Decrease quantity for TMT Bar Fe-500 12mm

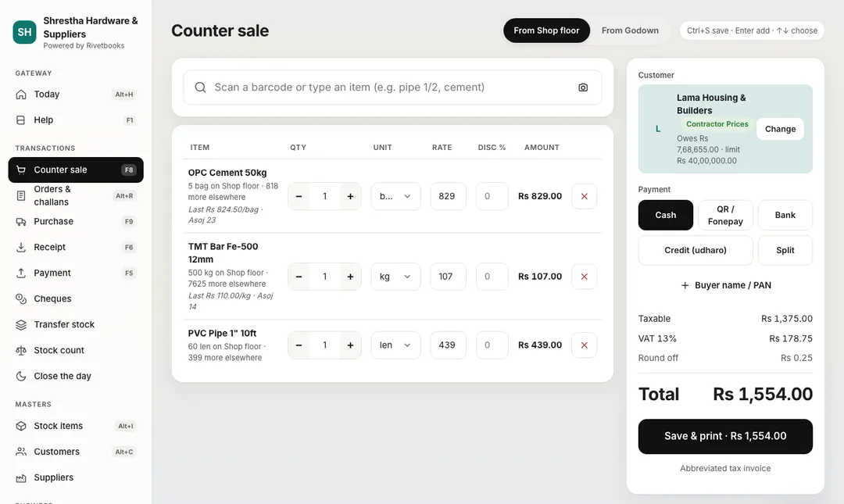click(299, 277)
